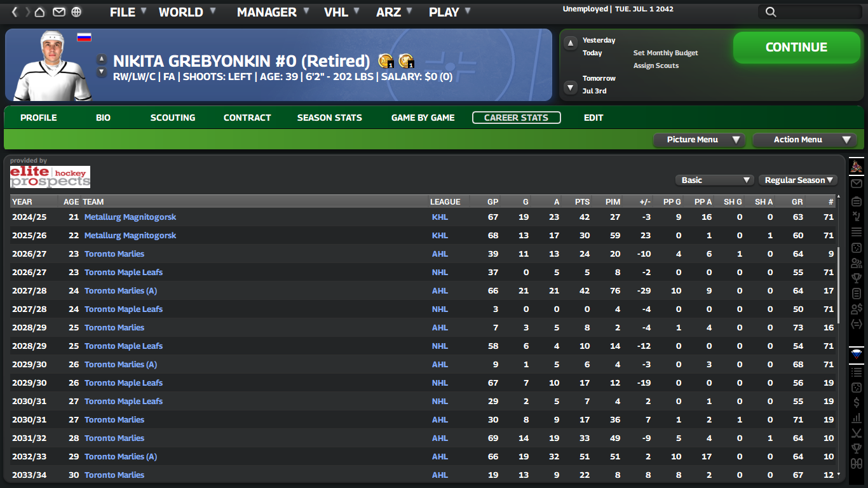Step to next player with down arrow
868x488 pixels.
[x=101, y=72]
